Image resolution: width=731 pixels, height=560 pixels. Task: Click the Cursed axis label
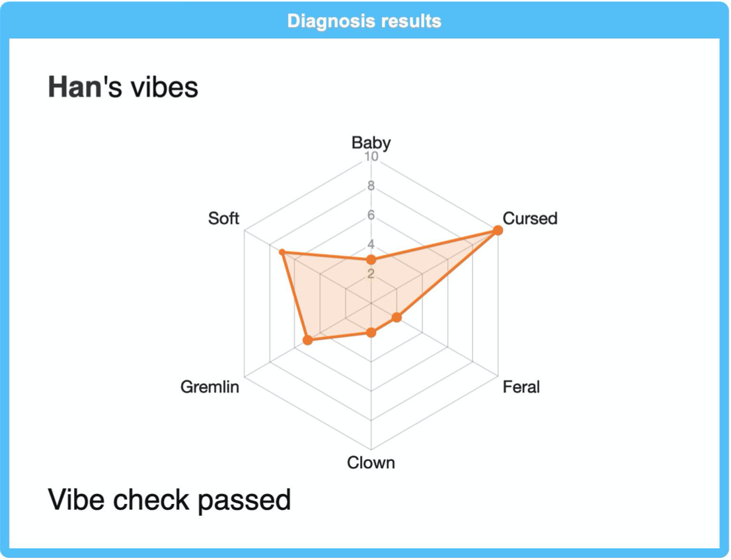[530, 218]
